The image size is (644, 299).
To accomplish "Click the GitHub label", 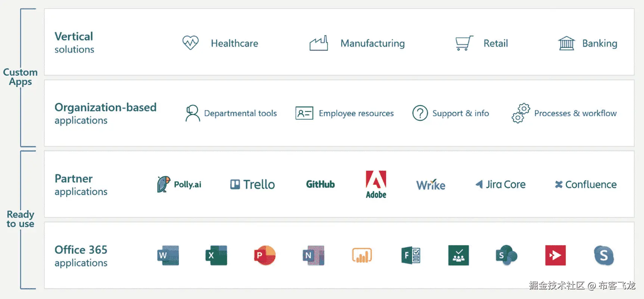I will (x=320, y=184).
